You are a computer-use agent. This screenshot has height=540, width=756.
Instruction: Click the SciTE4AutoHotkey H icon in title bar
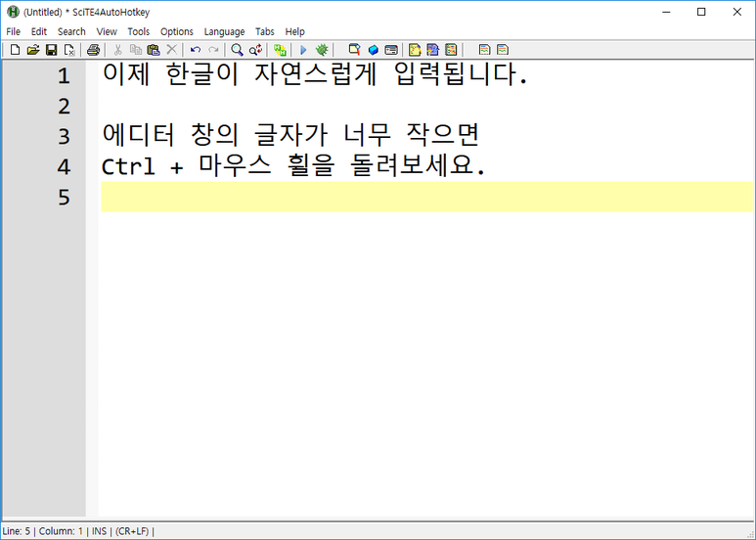point(13,12)
